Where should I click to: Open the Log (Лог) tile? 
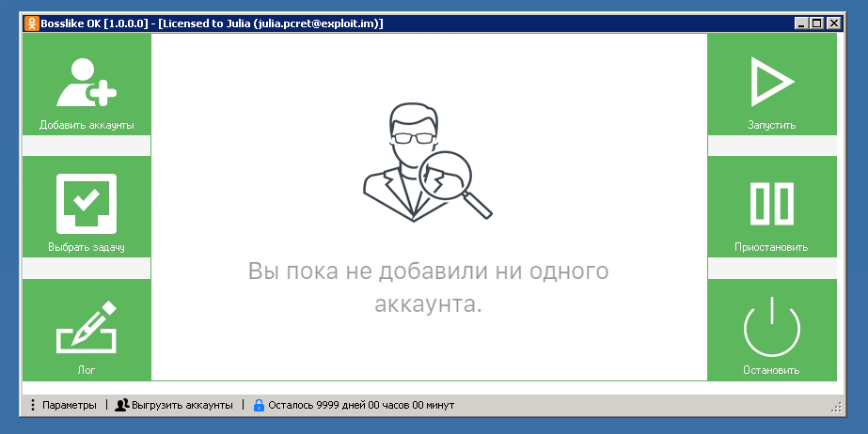[87, 330]
